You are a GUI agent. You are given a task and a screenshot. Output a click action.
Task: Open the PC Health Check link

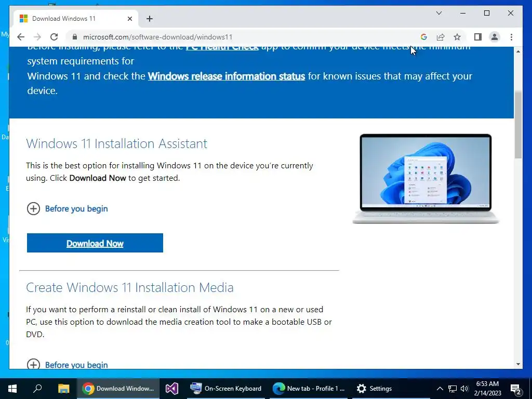[x=222, y=48]
